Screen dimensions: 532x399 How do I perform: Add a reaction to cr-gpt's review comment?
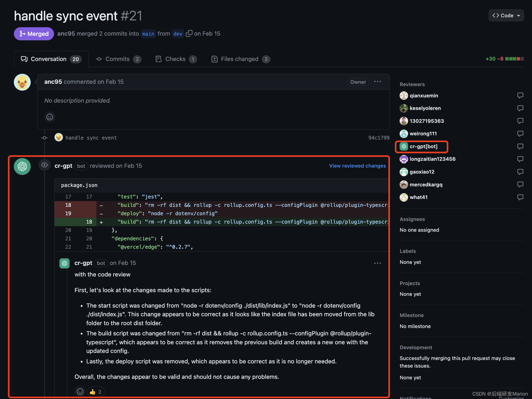pos(80,391)
